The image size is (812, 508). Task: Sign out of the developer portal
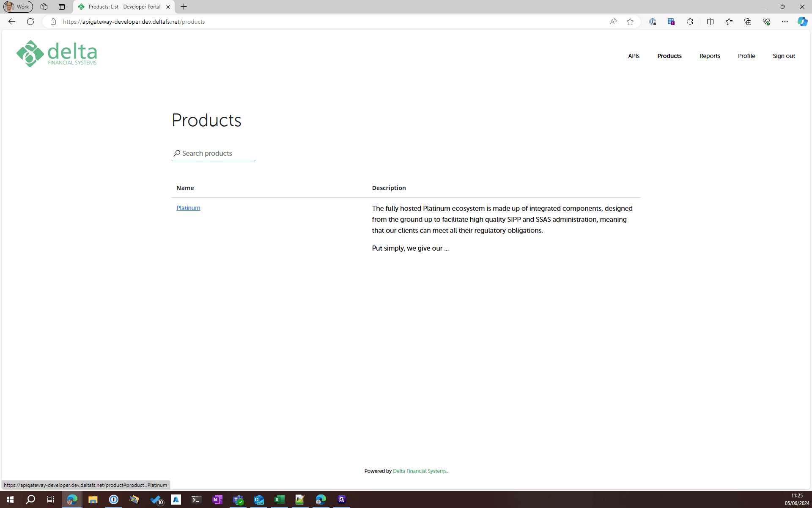click(784, 56)
